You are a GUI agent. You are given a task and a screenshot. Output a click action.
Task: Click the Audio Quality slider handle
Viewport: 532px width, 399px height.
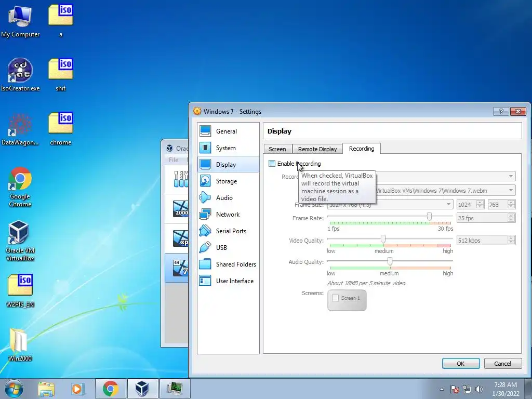(390, 261)
